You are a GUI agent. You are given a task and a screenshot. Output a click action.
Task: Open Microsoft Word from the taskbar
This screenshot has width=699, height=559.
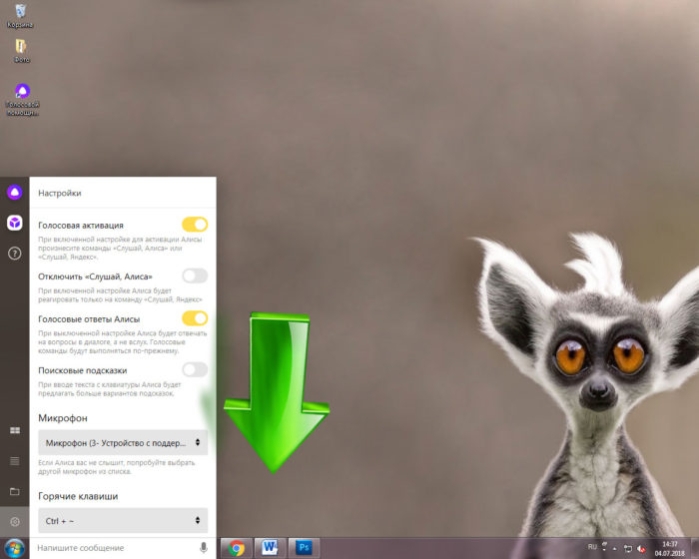270,547
